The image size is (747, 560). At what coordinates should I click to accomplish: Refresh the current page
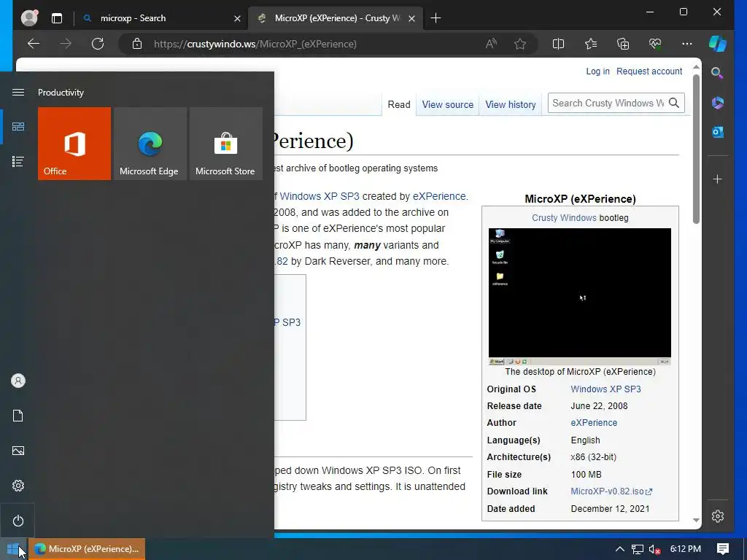point(98,44)
